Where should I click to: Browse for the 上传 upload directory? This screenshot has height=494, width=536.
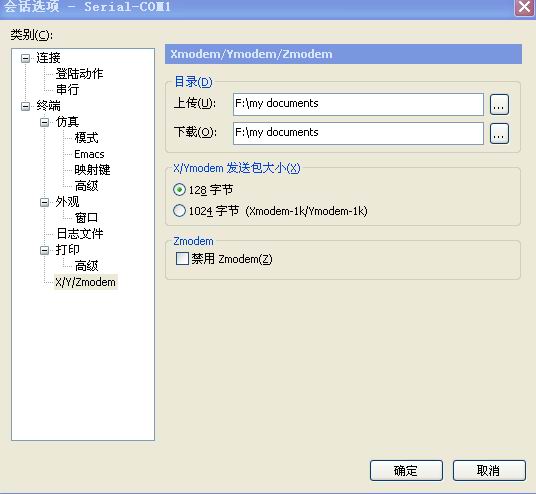click(x=499, y=105)
